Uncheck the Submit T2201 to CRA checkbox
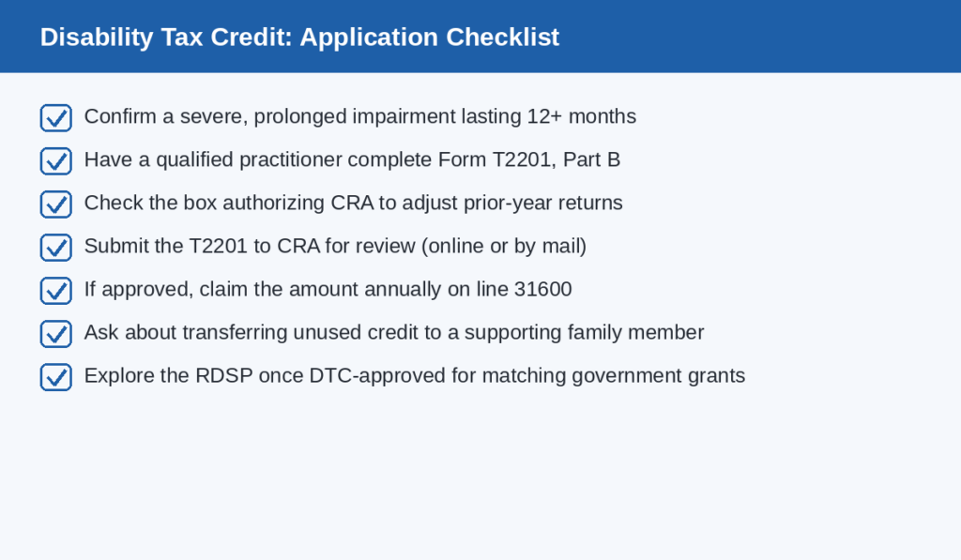This screenshot has width=961, height=560. [56, 248]
